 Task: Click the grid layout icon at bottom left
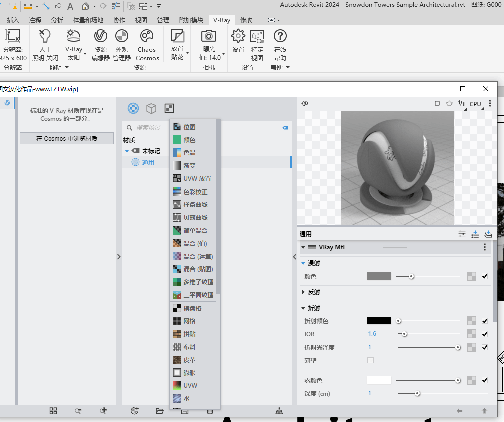pos(53,411)
